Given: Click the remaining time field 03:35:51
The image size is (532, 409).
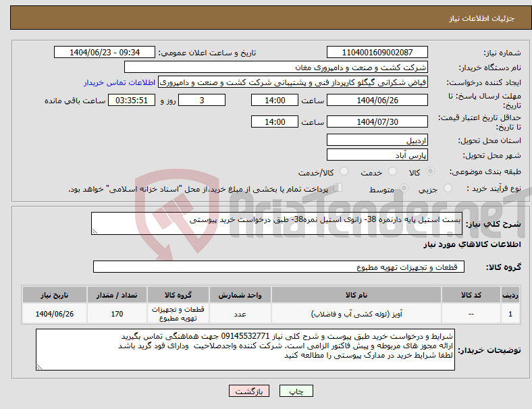Looking at the screenshot, I should pyautogui.click(x=132, y=101).
